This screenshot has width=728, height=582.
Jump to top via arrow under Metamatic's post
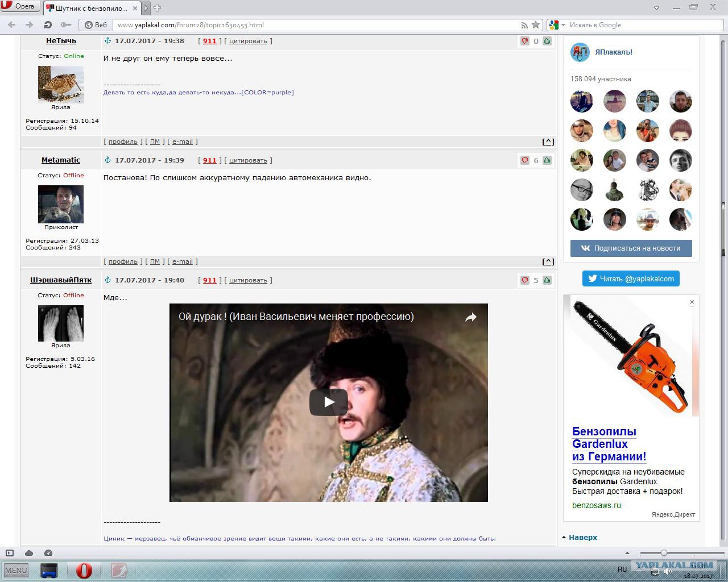(x=548, y=261)
